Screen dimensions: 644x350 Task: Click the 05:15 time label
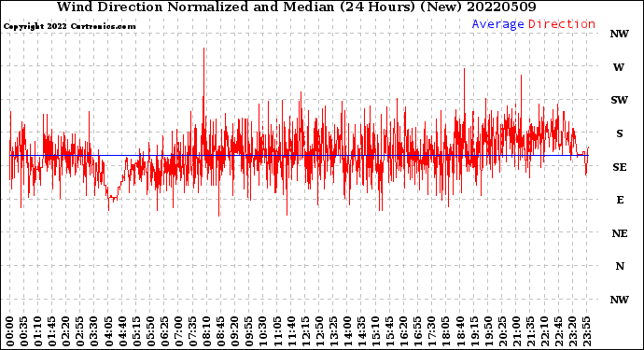(136, 331)
